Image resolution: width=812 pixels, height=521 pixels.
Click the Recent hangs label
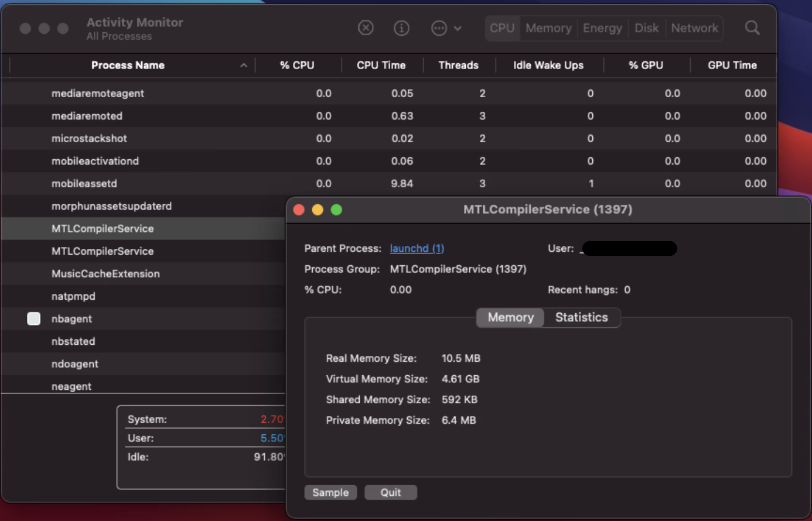coord(582,290)
